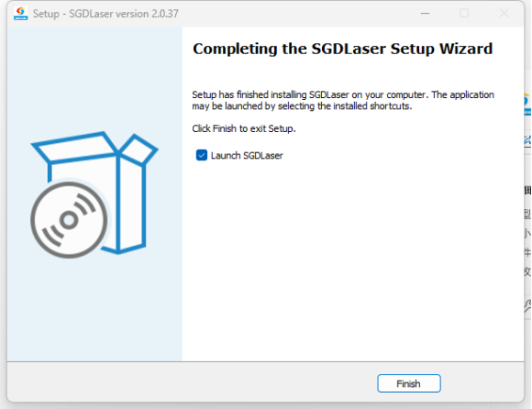
Task: Minimize the Setup window
Action: 425,13
